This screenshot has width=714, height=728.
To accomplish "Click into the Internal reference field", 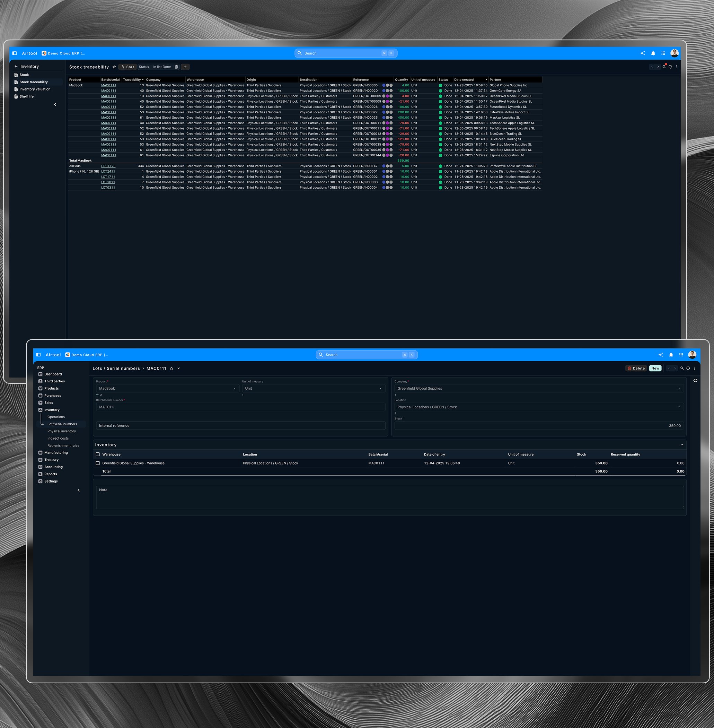I will pos(240,426).
